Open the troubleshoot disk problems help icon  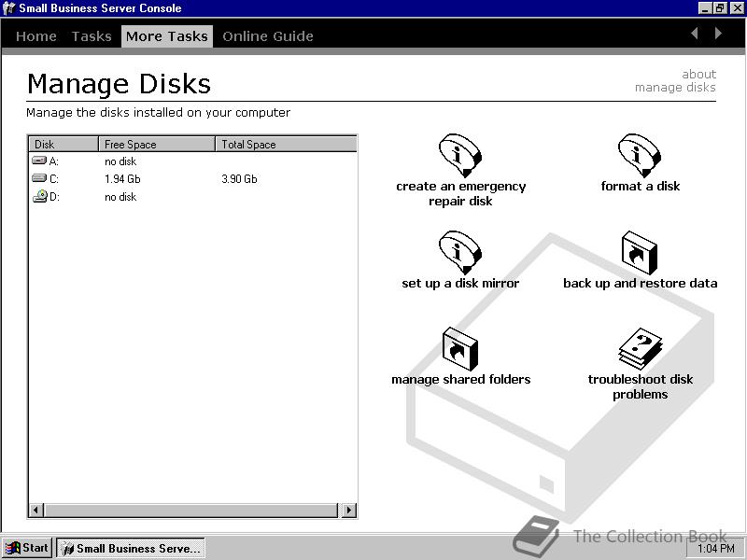coord(640,349)
